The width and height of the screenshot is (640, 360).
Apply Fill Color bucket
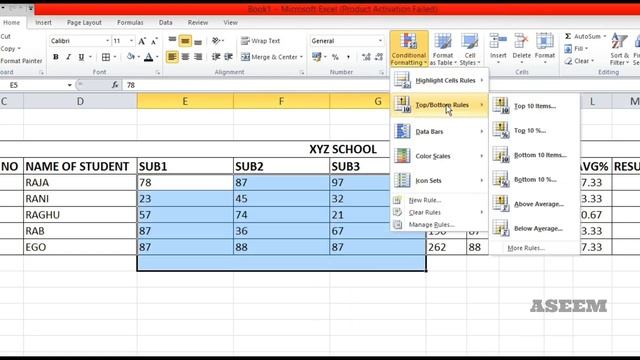pyautogui.click(x=131, y=57)
